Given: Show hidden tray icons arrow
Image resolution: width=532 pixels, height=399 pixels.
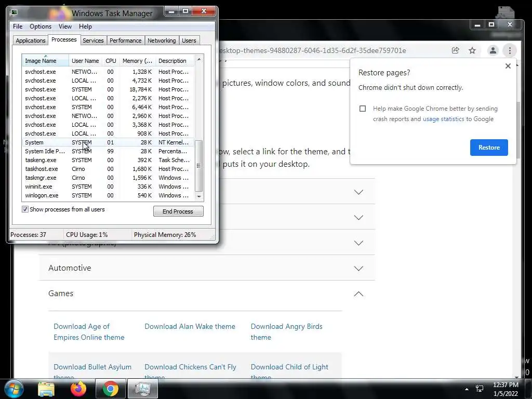Looking at the screenshot, I should [x=467, y=389].
